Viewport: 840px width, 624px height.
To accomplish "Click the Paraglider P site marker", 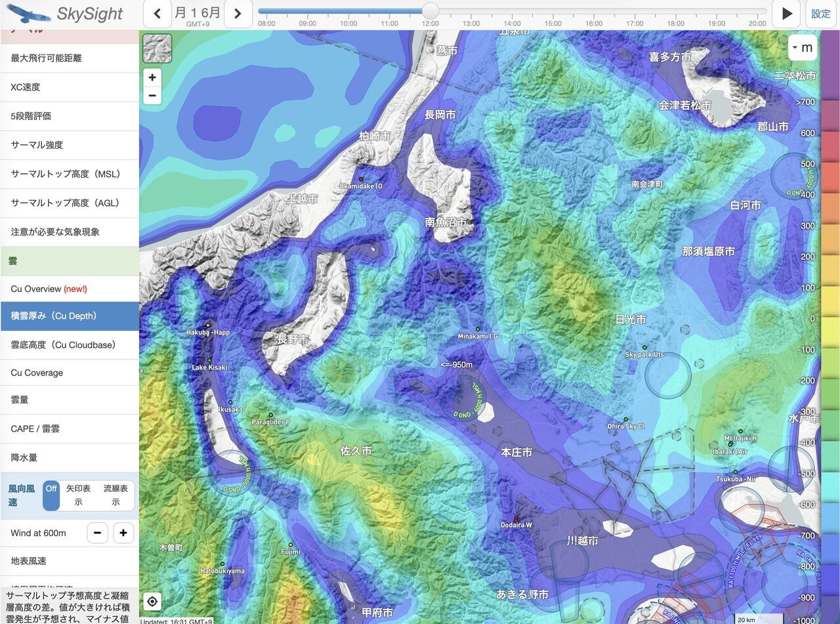I will 270,415.
